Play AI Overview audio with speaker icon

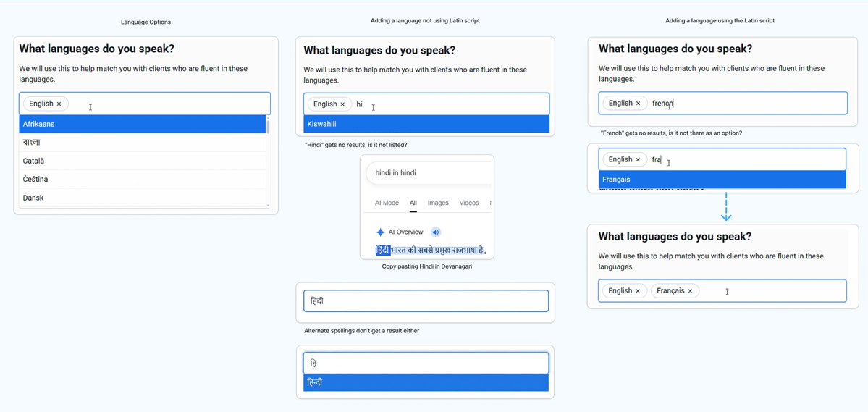click(x=436, y=232)
